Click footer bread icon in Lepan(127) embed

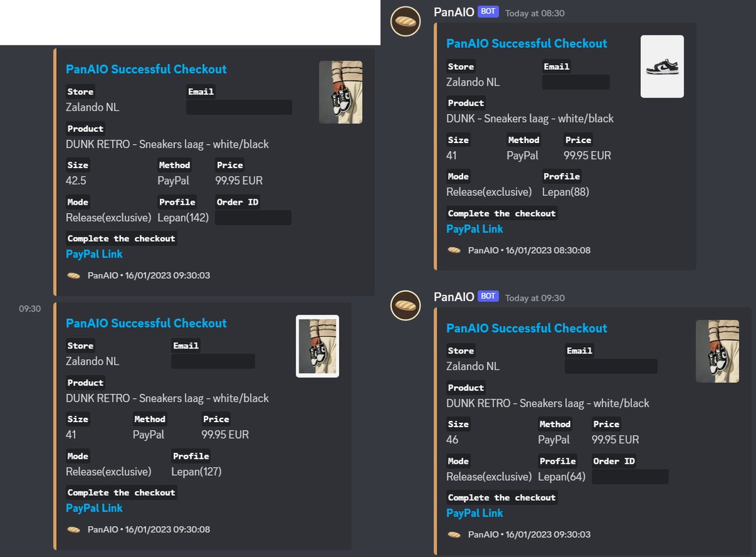click(x=74, y=529)
